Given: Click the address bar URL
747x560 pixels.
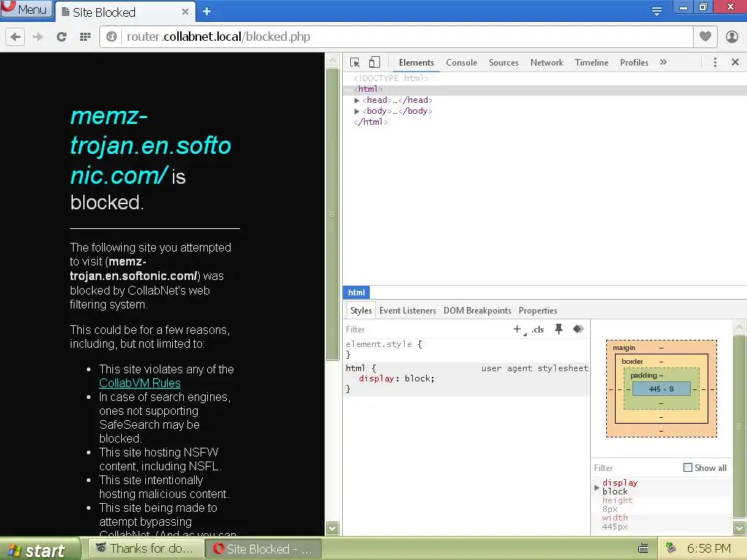Looking at the screenshot, I should click(x=218, y=36).
